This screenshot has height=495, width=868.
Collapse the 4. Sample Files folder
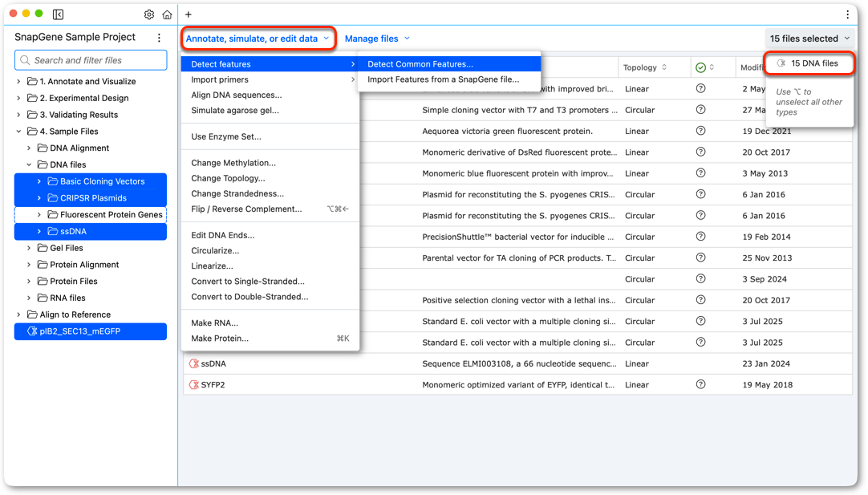coord(18,132)
